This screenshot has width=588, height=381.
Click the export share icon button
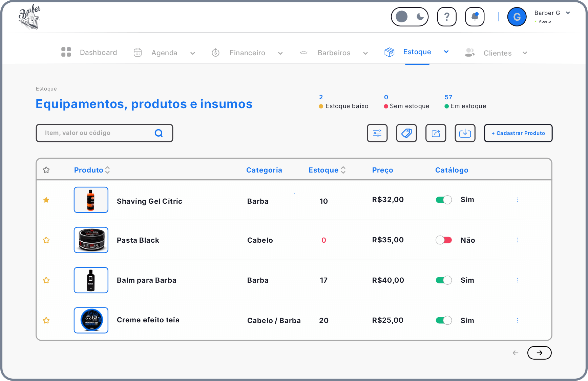point(436,133)
